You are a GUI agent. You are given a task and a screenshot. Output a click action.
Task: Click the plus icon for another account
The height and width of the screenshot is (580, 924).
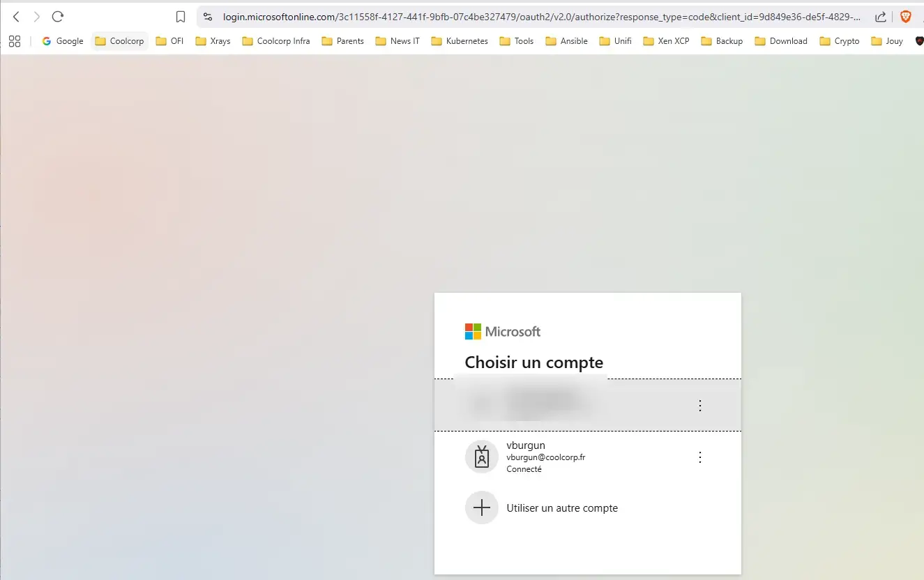click(481, 507)
